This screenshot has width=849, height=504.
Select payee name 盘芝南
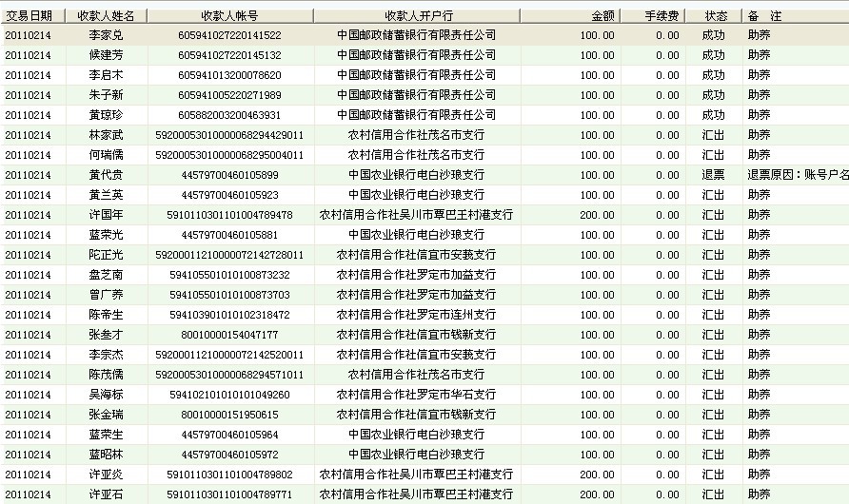pos(107,275)
